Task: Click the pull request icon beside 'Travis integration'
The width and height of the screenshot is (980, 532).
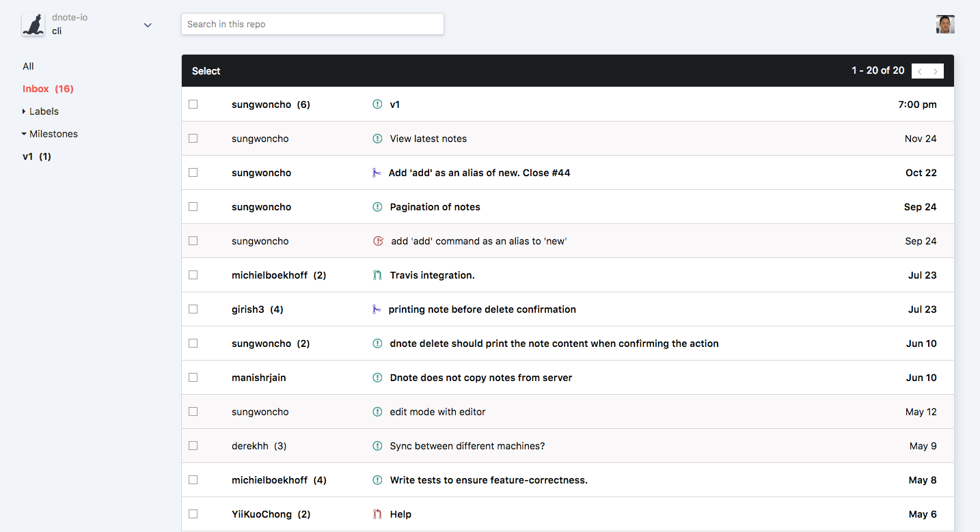Action: pos(377,275)
